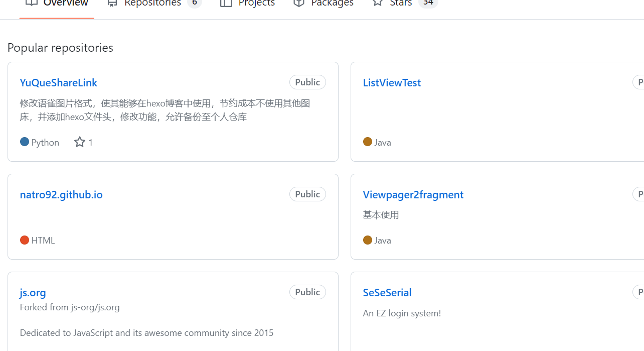644x351 pixels.
Task: Switch to the Repositories tab
Action: coord(154,4)
